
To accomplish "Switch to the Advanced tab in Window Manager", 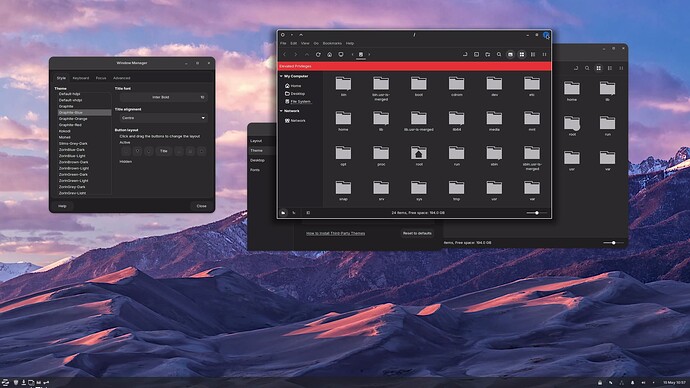I will (121, 78).
